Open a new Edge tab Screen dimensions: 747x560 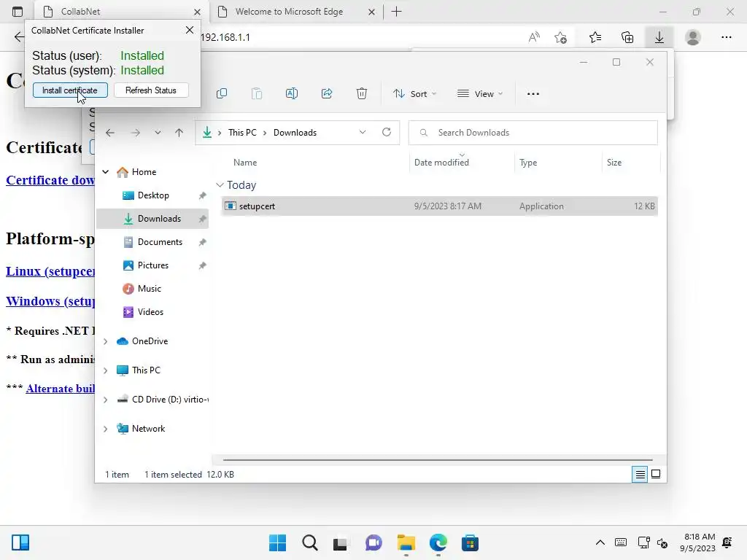(x=396, y=12)
